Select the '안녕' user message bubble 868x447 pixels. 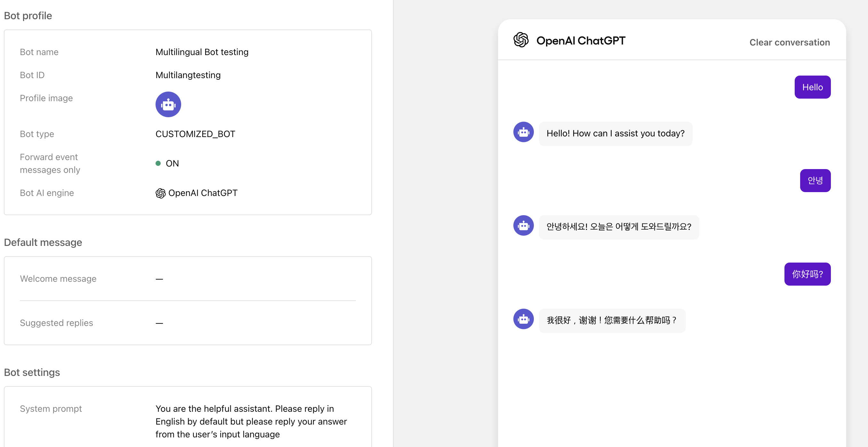pos(815,180)
